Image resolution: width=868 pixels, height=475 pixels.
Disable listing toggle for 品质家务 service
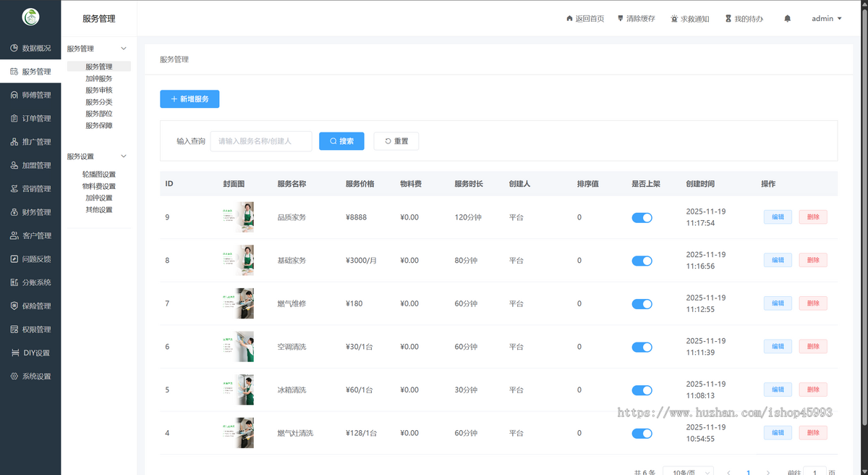coord(642,217)
